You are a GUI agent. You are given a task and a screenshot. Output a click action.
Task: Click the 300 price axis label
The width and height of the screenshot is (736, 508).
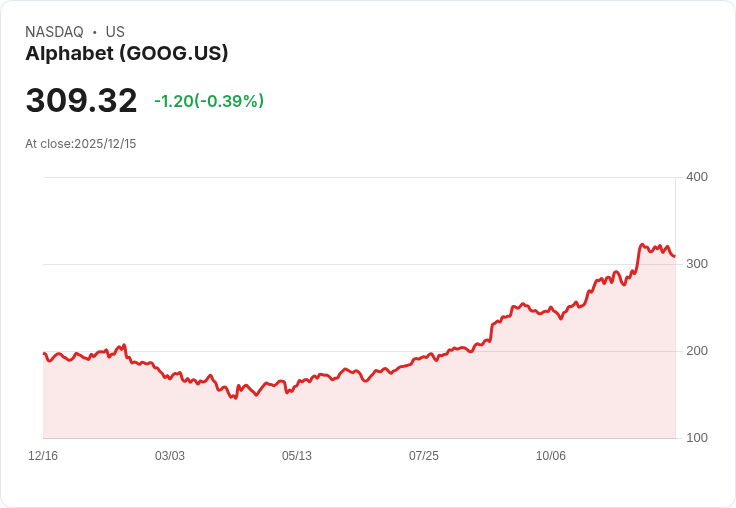point(697,264)
